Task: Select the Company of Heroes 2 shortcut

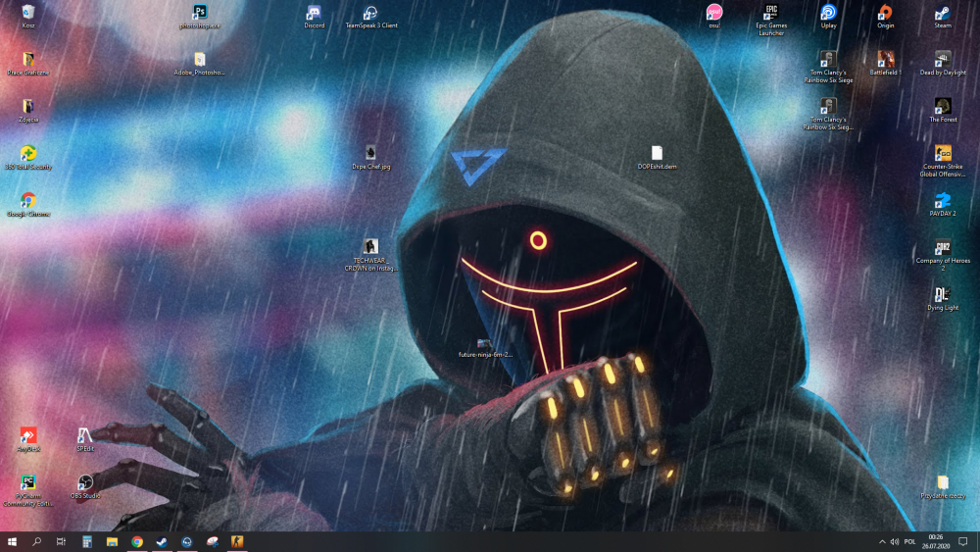Action: (943, 255)
